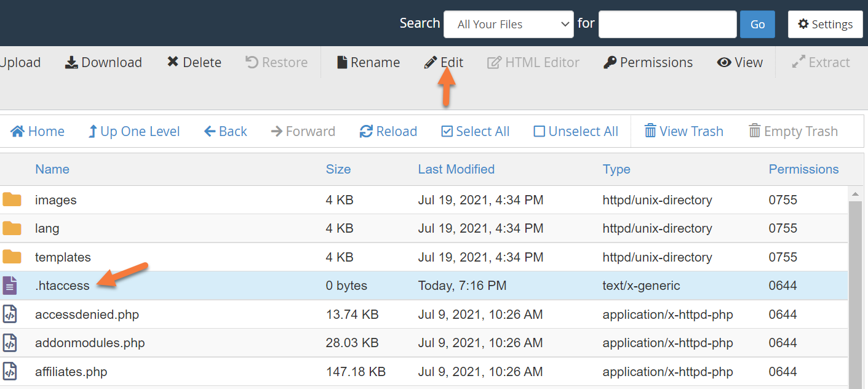Sort files by Name column

point(52,169)
